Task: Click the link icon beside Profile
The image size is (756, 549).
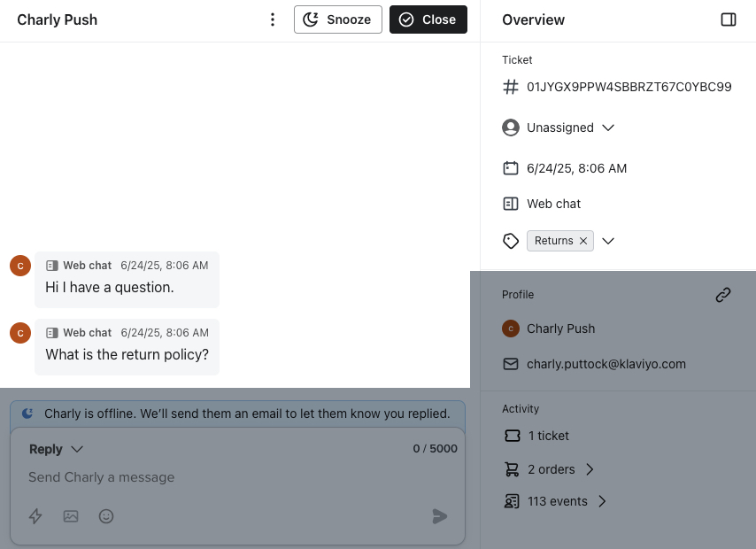Action: click(x=723, y=295)
